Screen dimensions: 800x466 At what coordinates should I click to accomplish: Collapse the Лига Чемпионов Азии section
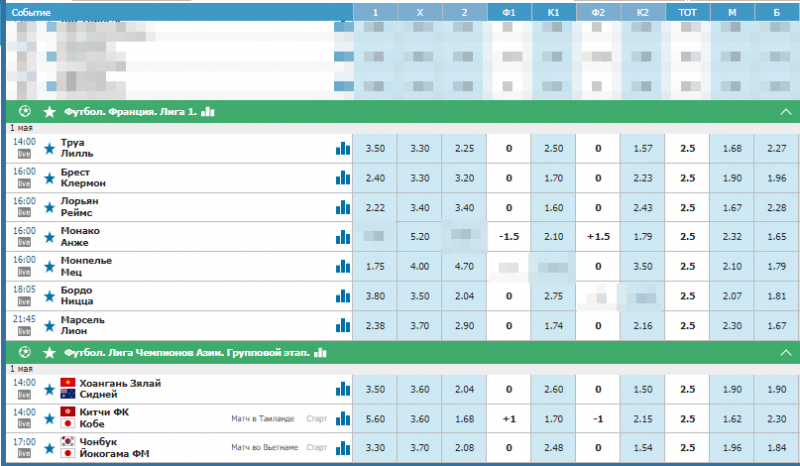click(x=786, y=353)
